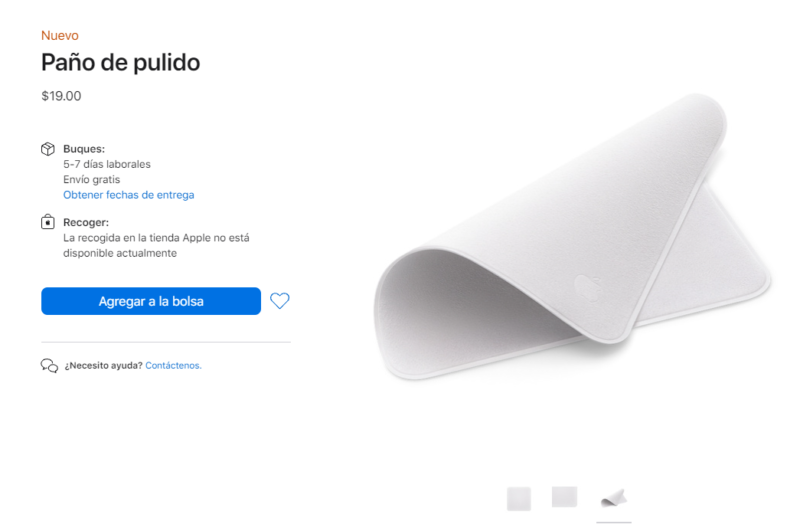Screen dimensions: 800x531
Task: Click the orange Nuevo label
Action: [60, 36]
